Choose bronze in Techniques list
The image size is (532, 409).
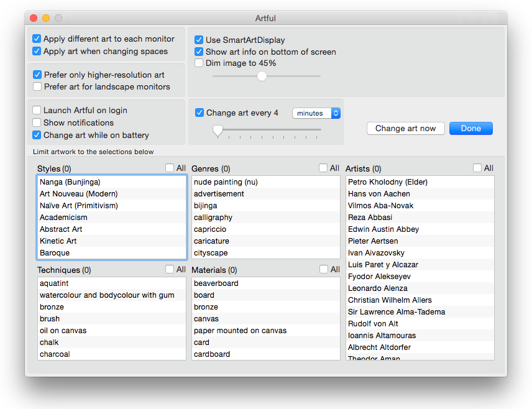point(112,307)
